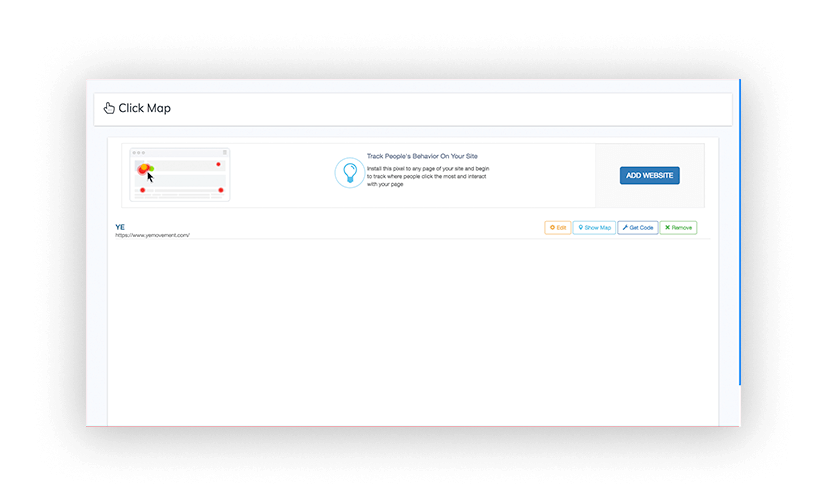Click the map pin icon on Show Map
Screen dimensions: 831x489
coord(580,228)
